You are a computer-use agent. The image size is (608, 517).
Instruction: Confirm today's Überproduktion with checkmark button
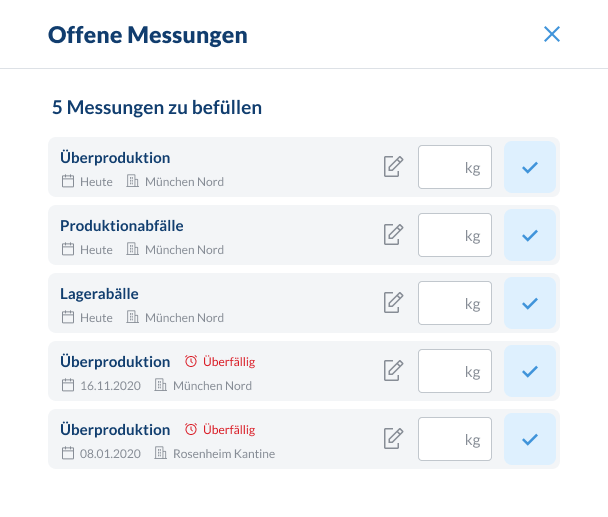530,166
